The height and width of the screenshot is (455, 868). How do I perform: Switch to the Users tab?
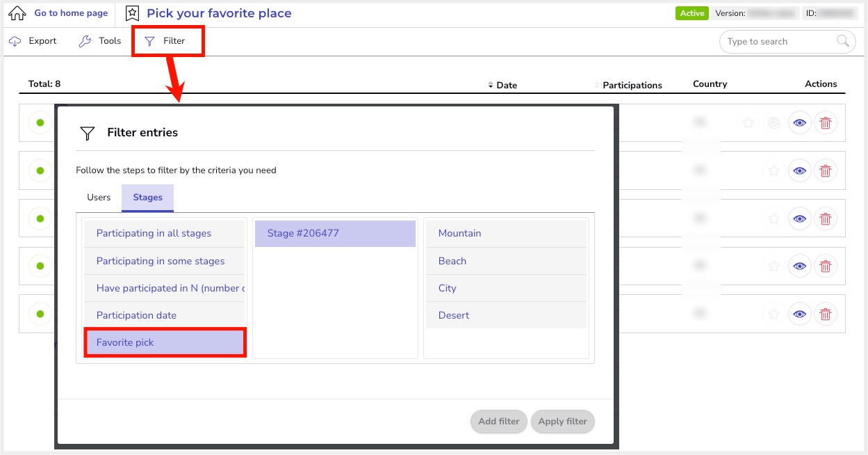click(99, 198)
